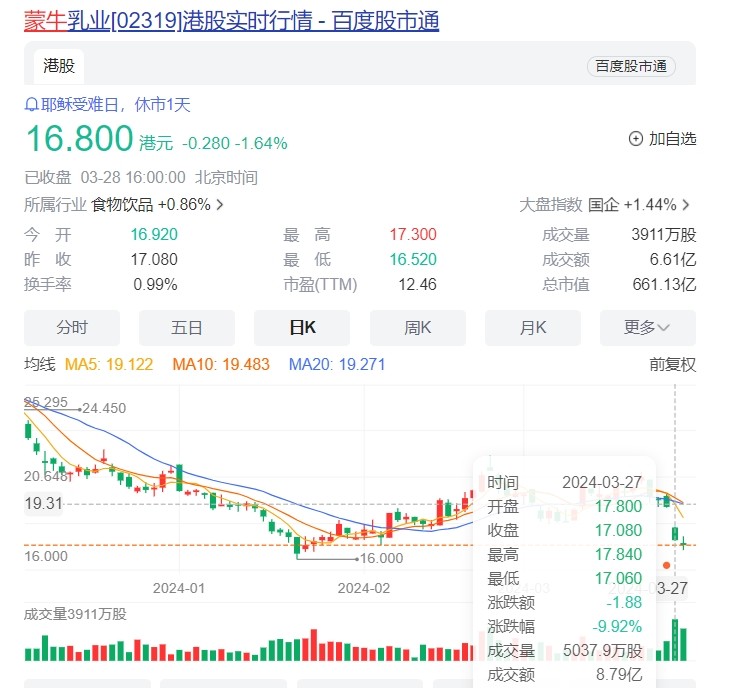Screen dimensions: 729x688
Task: Expand the 食物饮品 industry chevron
Action: pos(219,205)
